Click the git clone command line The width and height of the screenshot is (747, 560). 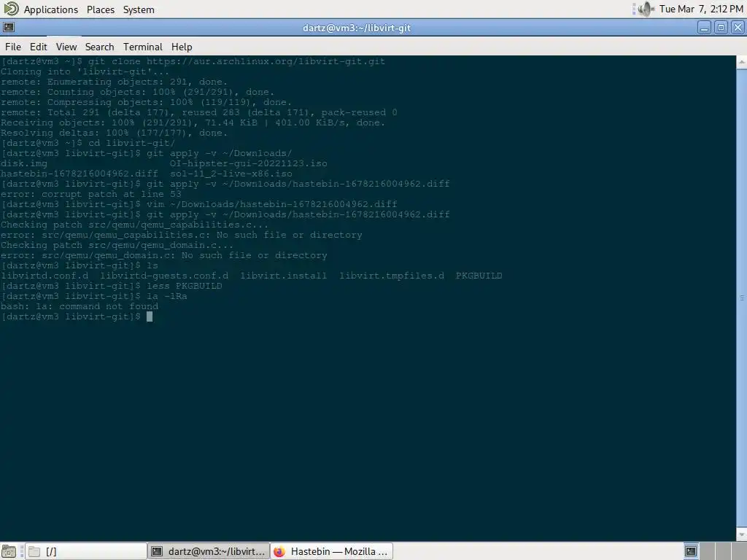193,61
